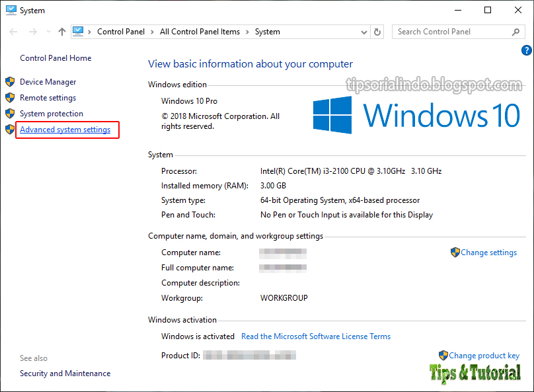Click the Windows is activated text
The image size is (534, 392).
point(198,336)
